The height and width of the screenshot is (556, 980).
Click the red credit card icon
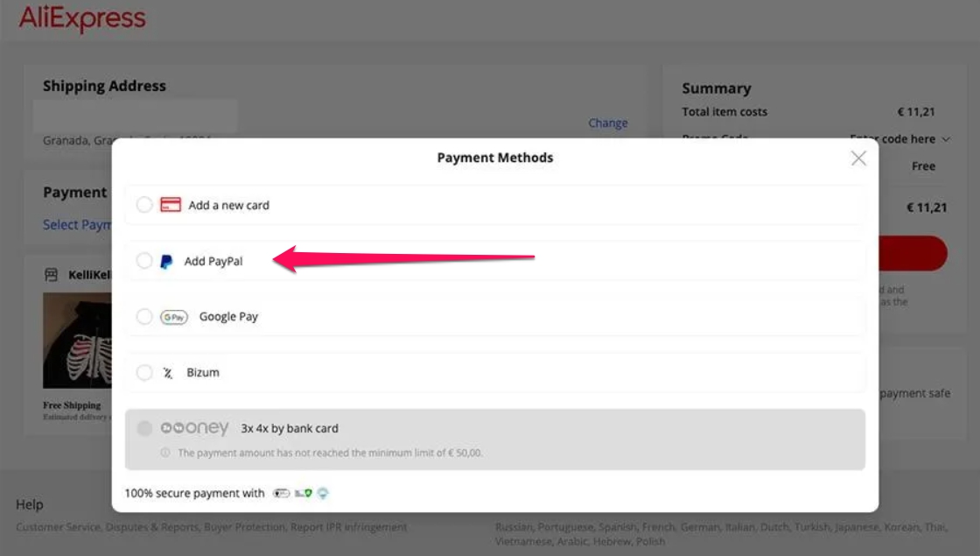click(x=170, y=205)
